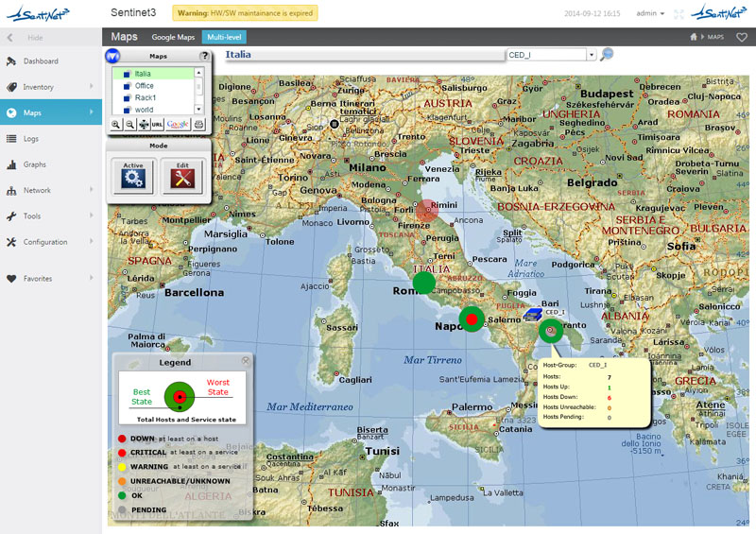
Task: Print the map with printer icon
Action: pos(198,125)
